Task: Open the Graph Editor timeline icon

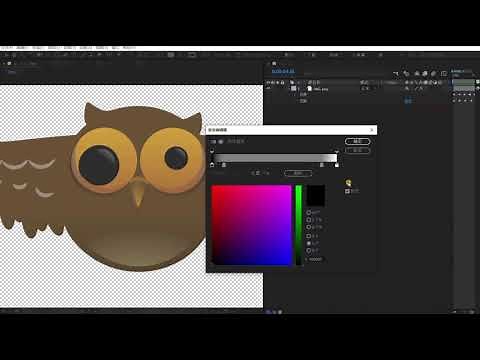Action: (444, 73)
